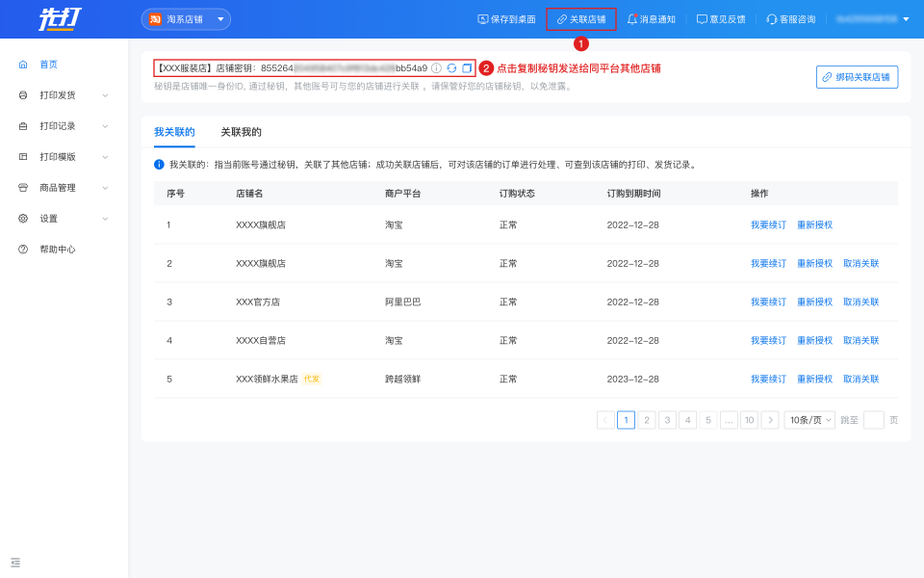Click the 绑码关联店铺 button

pyautogui.click(x=857, y=77)
